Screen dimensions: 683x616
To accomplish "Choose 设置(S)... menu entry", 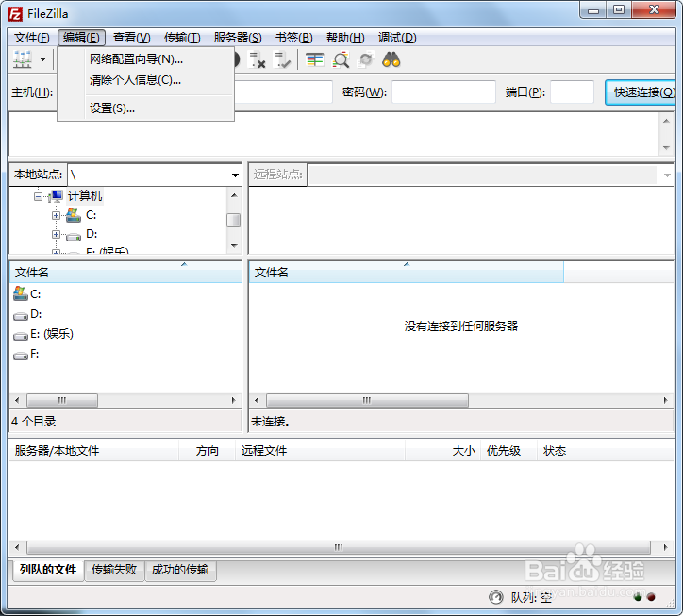I will 145,108.
